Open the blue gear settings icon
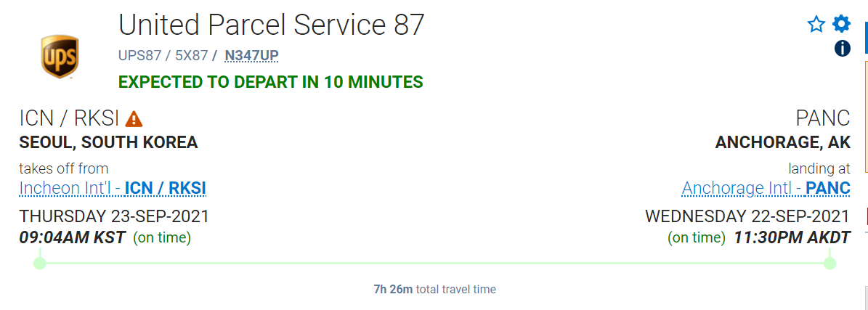Image resolution: width=868 pixels, height=310 pixels. pyautogui.click(x=841, y=24)
